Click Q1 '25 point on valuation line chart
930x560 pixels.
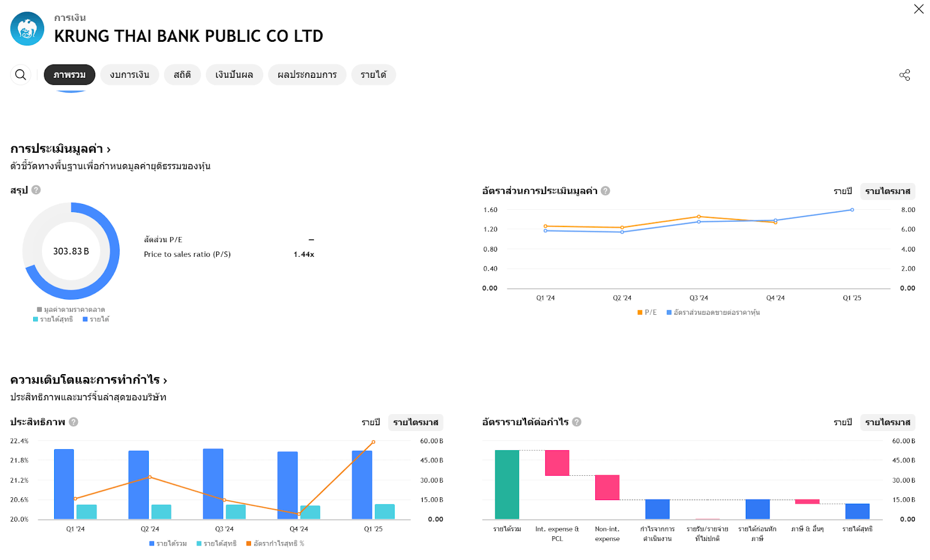852,210
